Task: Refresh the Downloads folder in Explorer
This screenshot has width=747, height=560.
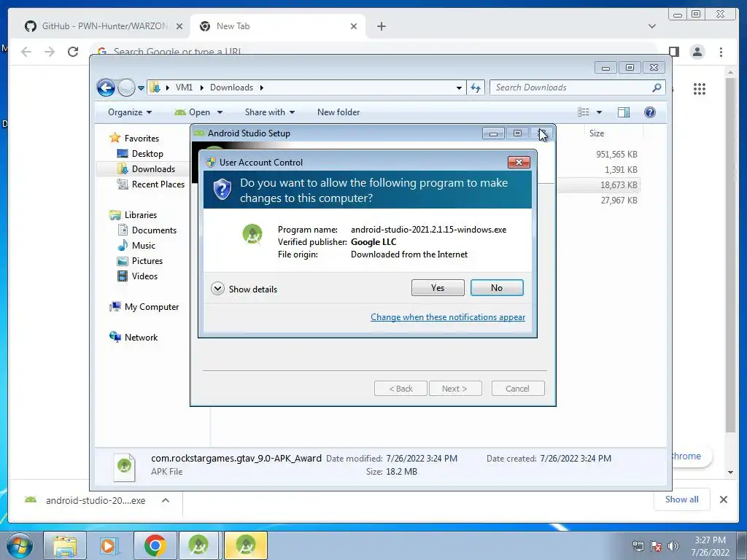Action: (x=476, y=87)
